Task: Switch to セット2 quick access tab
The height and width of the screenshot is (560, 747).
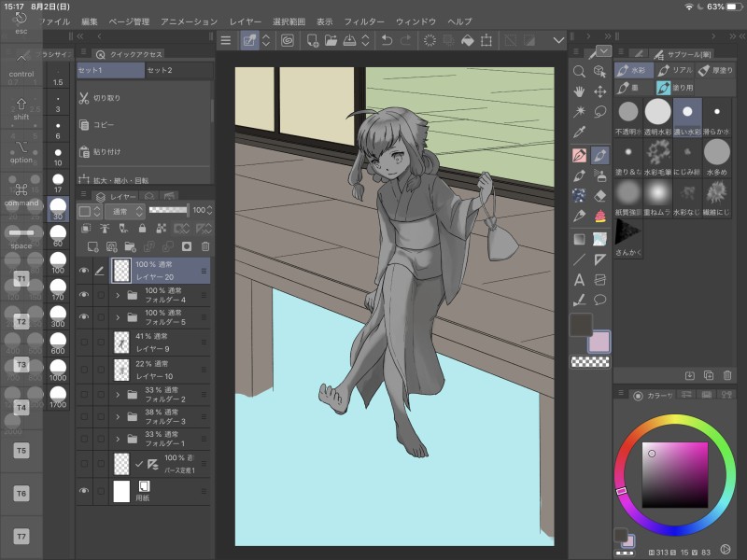Action: point(160,70)
